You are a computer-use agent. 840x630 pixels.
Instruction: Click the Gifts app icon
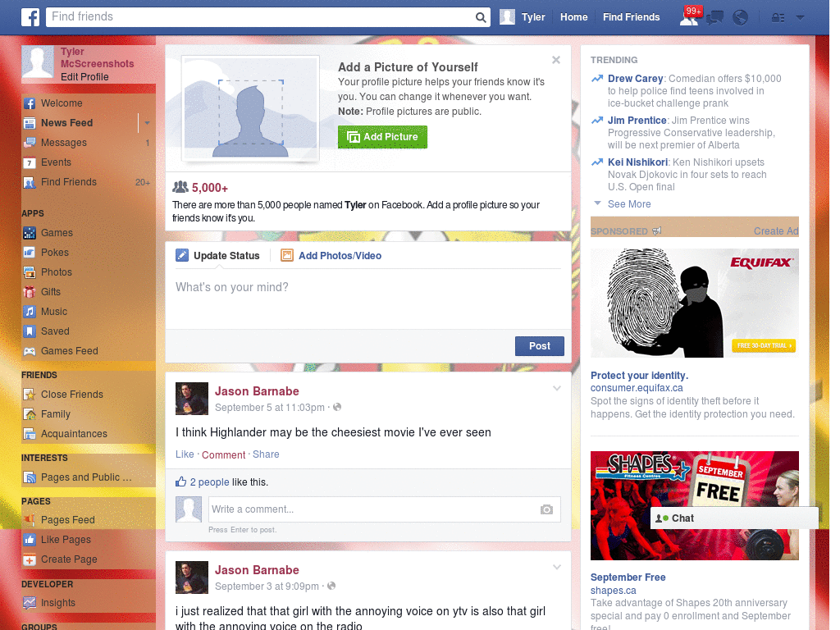[30, 292]
